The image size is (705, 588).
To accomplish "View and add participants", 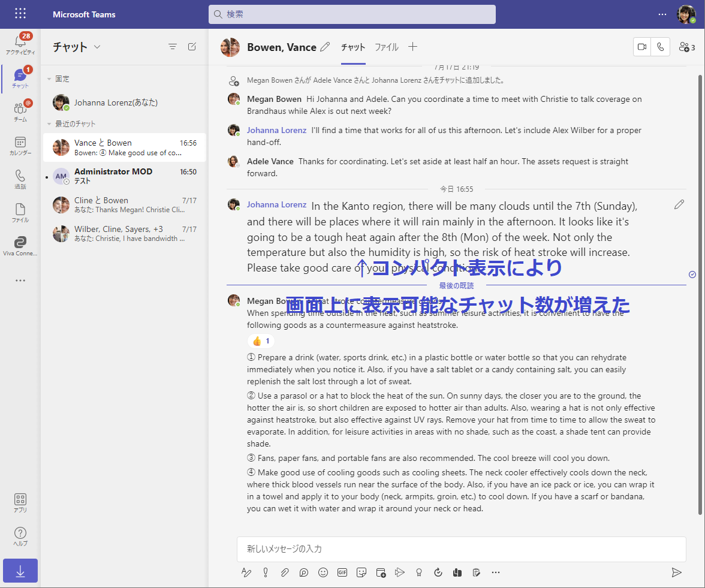I will (x=687, y=47).
